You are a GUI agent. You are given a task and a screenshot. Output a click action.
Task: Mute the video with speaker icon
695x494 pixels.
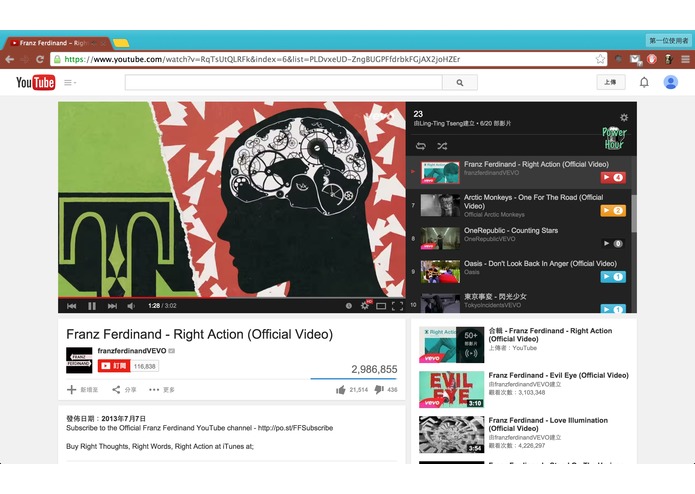click(x=131, y=306)
